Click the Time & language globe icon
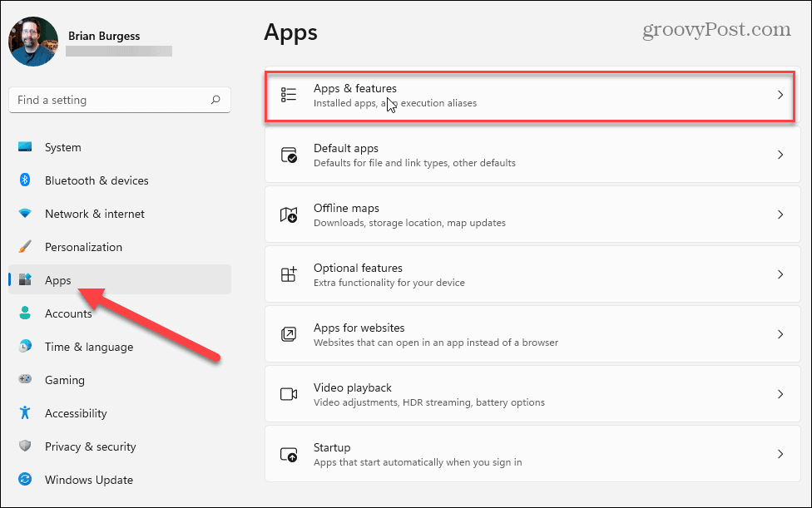 25,346
